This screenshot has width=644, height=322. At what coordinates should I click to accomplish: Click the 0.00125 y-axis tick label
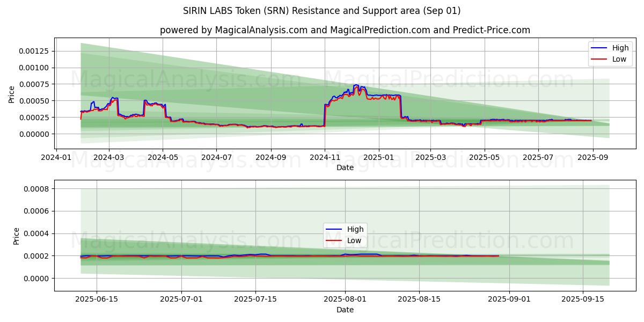point(35,51)
